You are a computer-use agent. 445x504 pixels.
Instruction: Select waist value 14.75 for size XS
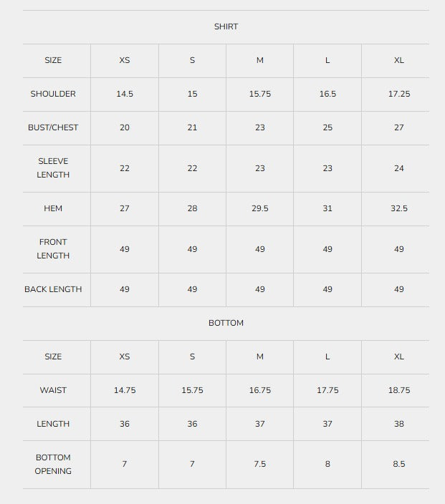125,390
